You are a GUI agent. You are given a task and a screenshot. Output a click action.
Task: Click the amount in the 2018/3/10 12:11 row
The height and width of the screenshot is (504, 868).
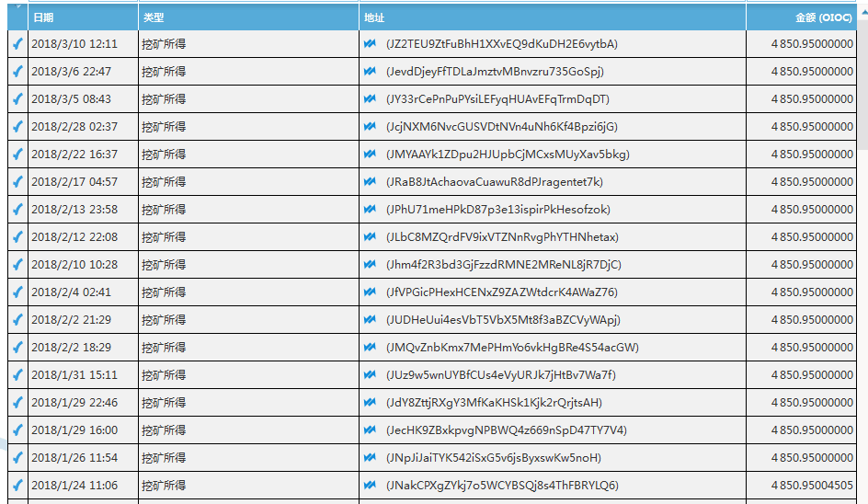pyautogui.click(x=812, y=44)
